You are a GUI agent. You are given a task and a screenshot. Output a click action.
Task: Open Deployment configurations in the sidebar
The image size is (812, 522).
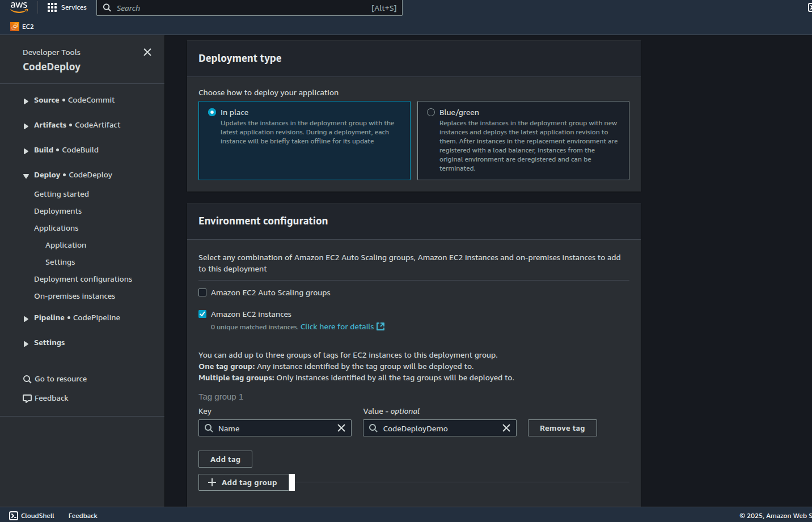(83, 279)
